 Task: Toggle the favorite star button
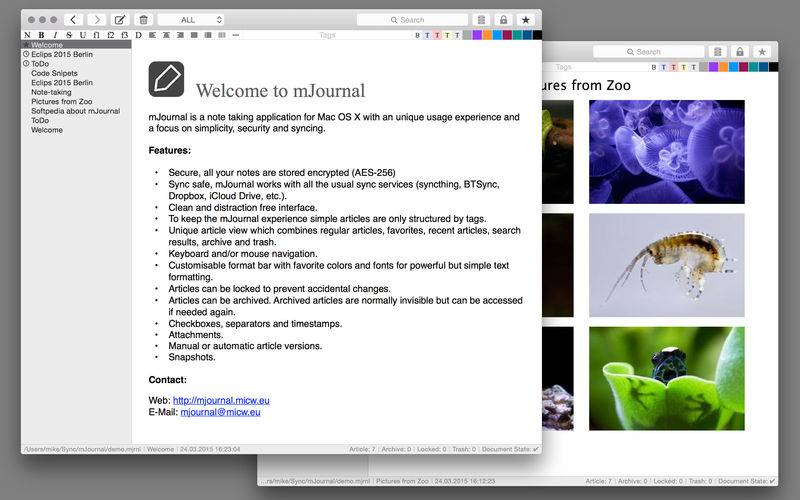pyautogui.click(x=526, y=20)
